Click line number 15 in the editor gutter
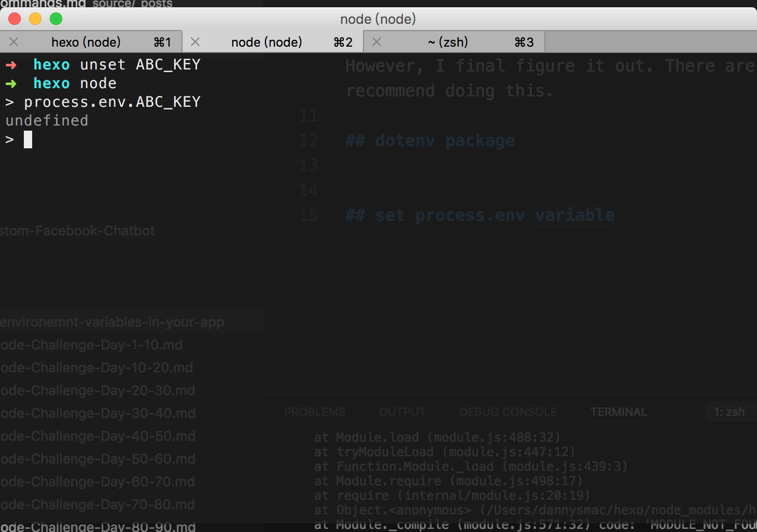 (309, 215)
